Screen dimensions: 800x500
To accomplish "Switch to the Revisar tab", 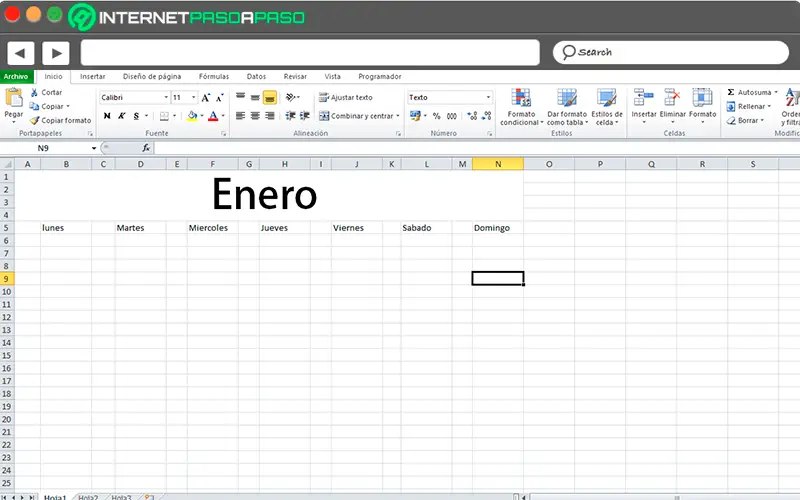I will (x=295, y=77).
